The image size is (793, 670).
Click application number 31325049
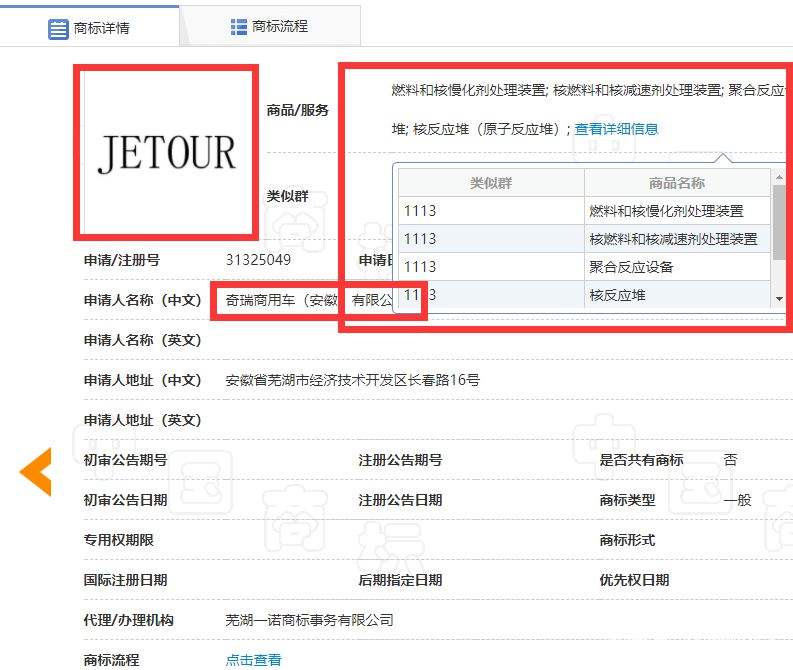[x=258, y=260]
